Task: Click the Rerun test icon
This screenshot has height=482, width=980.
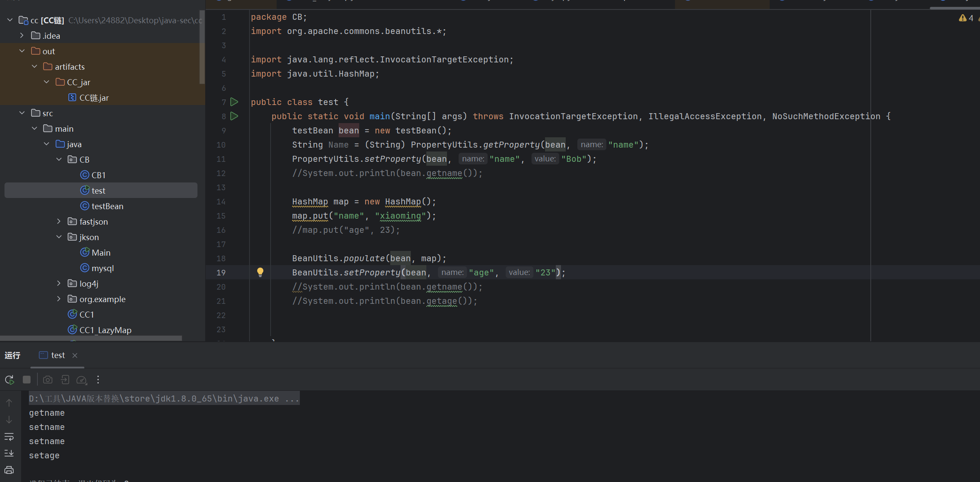Action: 9,380
